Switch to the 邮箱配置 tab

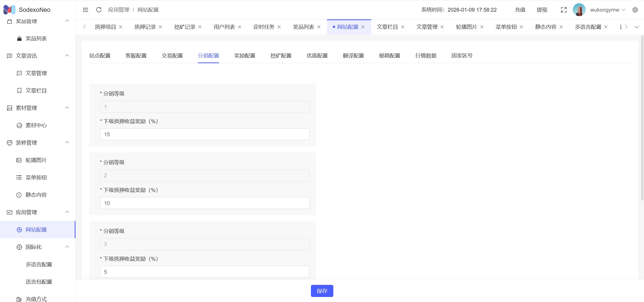pyautogui.click(x=389, y=56)
